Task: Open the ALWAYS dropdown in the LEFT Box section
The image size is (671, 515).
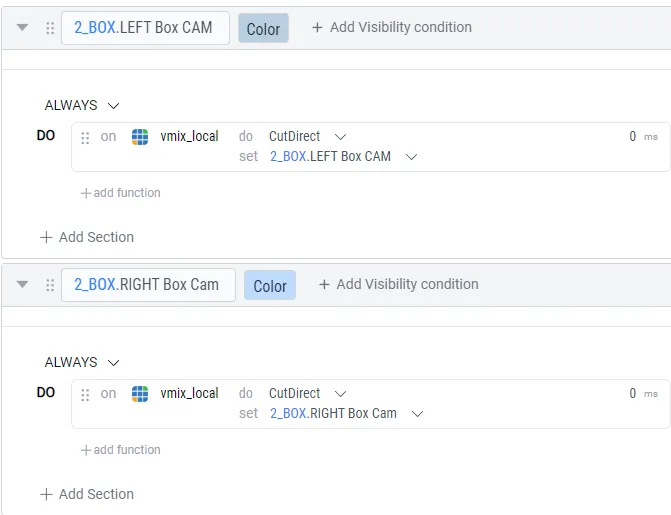Action: click(82, 105)
